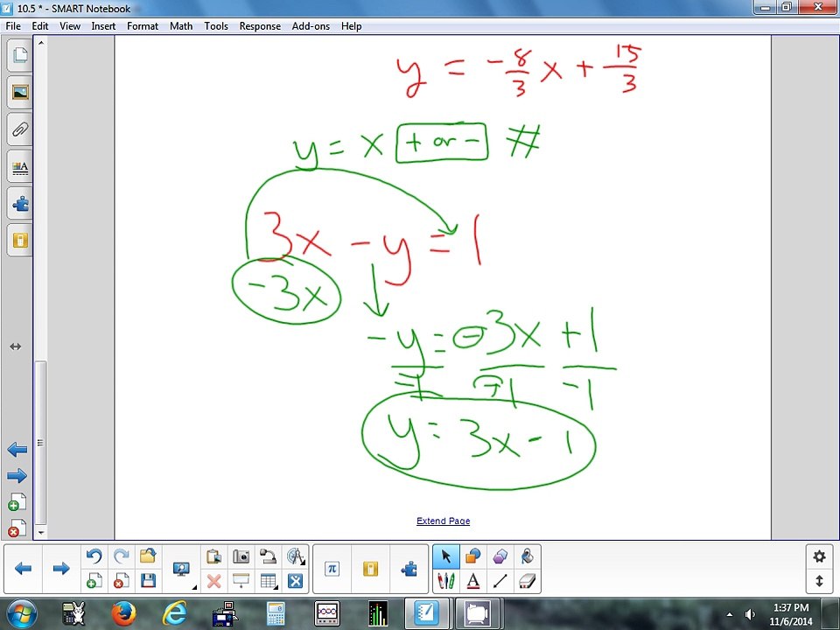Redo the last action
The image size is (840, 630).
[122, 556]
